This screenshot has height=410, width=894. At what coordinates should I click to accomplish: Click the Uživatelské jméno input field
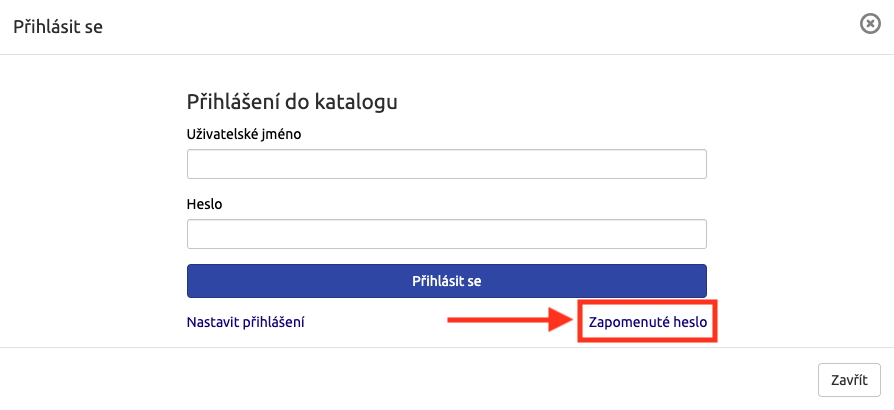coord(446,164)
